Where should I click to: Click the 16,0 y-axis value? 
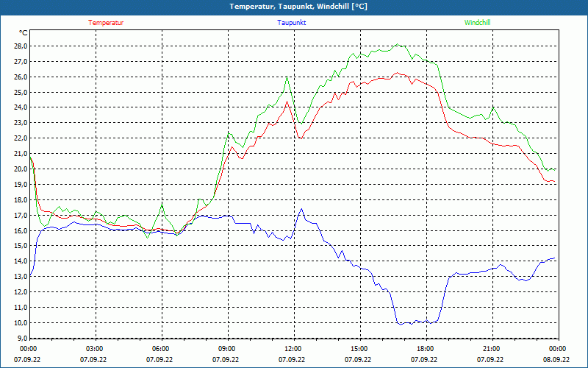[21, 231]
